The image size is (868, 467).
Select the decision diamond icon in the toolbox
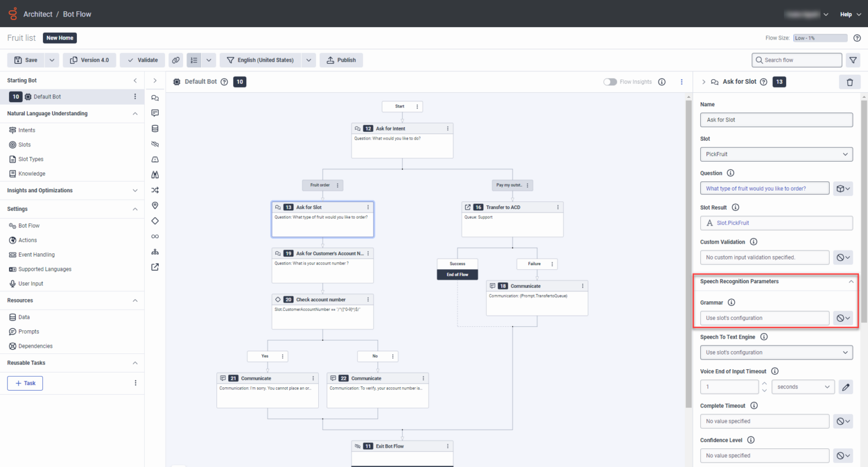[155, 220]
